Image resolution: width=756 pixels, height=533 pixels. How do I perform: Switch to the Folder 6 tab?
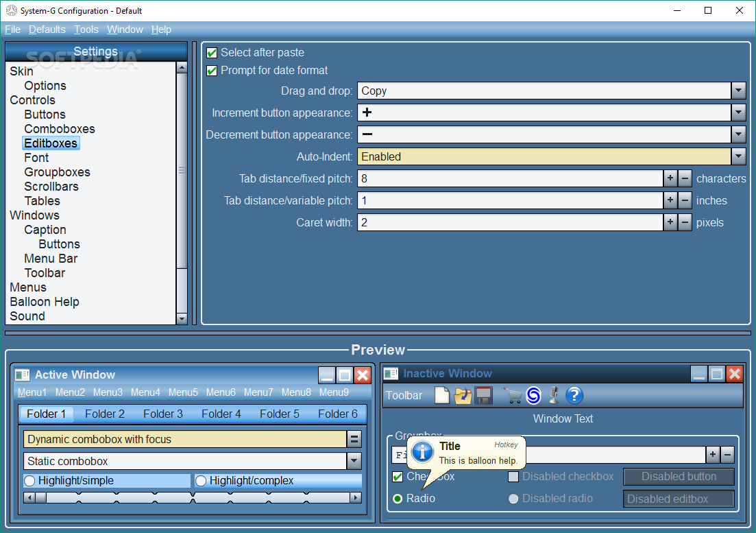pyautogui.click(x=337, y=414)
